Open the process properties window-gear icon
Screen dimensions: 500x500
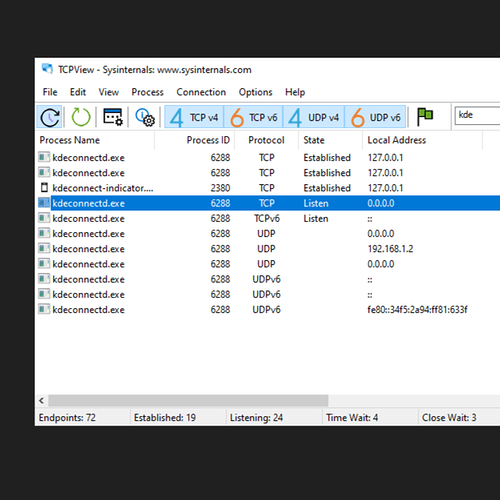tap(113, 117)
